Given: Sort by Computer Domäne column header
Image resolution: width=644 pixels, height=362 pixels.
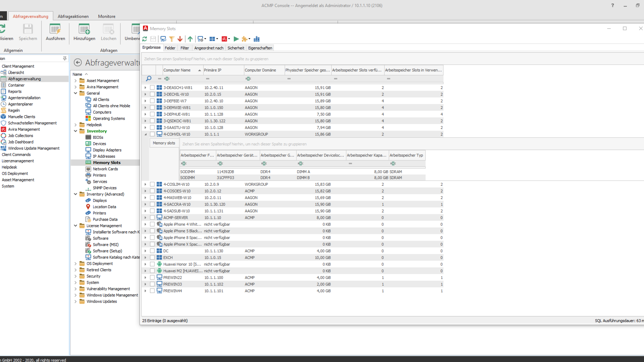Looking at the screenshot, I should tap(264, 70).
